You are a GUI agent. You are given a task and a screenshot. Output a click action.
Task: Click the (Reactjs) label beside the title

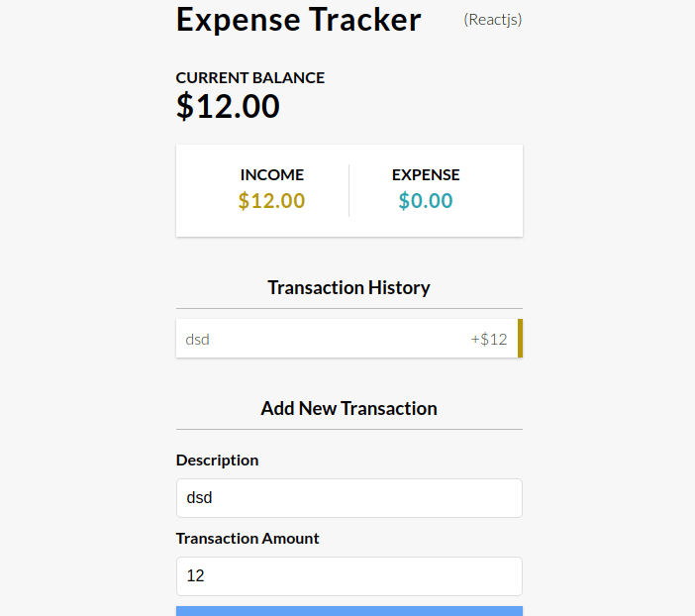492,20
